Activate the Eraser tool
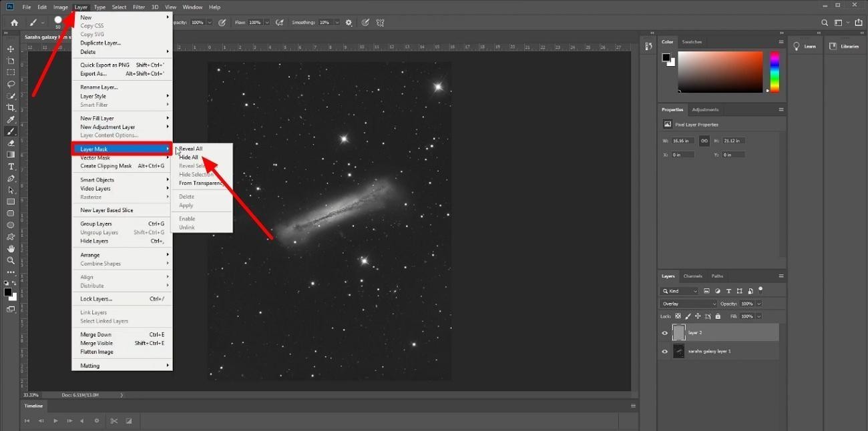This screenshot has height=431, width=868. tap(11, 143)
